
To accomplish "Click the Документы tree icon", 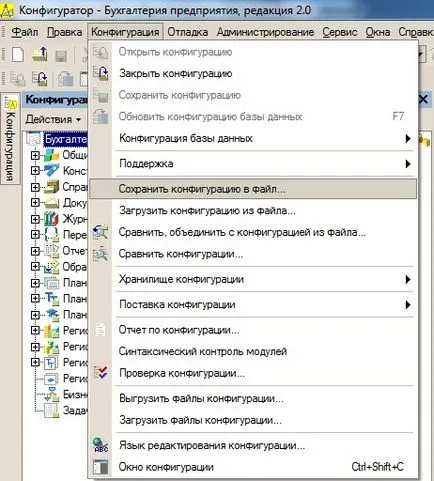I will tap(52, 202).
